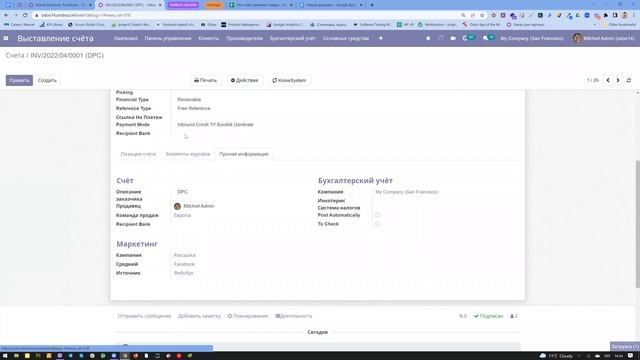
Task: Bookmark page with the star icon
Action: tap(482, 15)
